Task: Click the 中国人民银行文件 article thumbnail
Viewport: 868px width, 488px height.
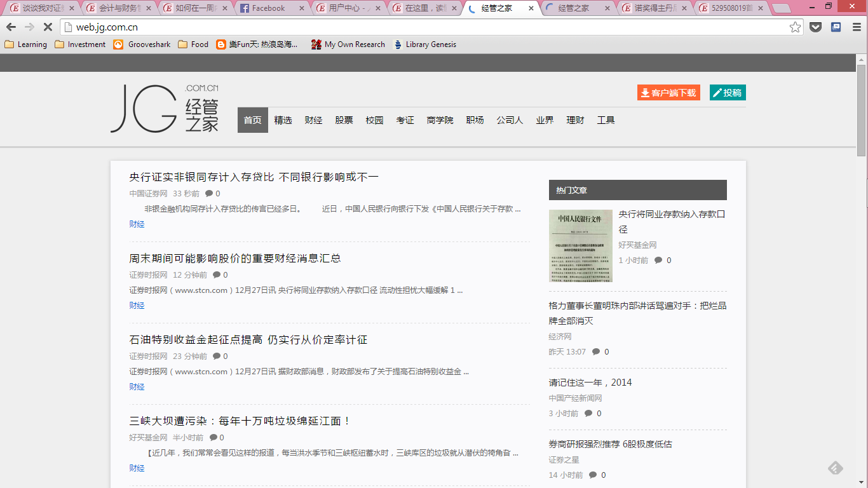Action: (x=580, y=246)
